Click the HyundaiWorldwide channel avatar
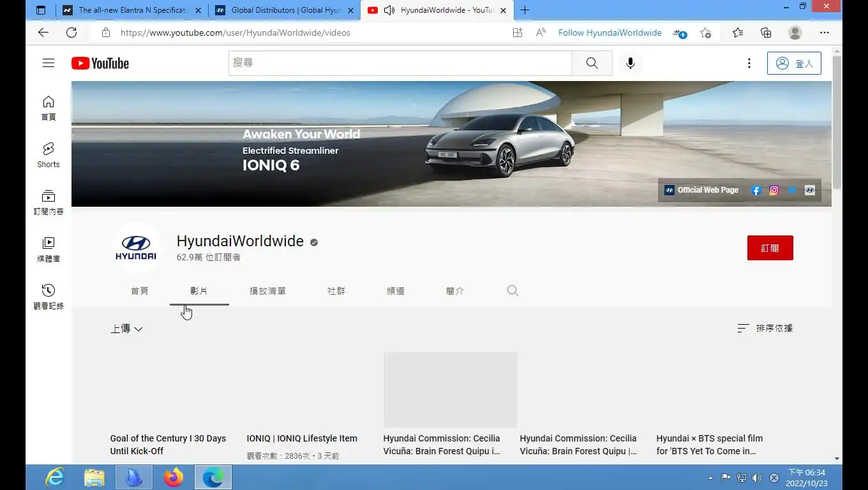This screenshot has height=490, width=868. 136,248
